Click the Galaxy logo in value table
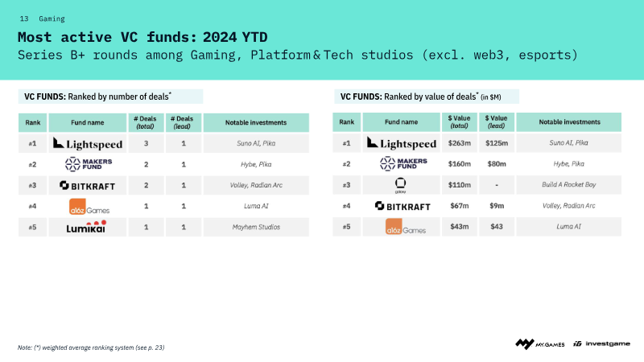644x362 pixels. (x=400, y=185)
